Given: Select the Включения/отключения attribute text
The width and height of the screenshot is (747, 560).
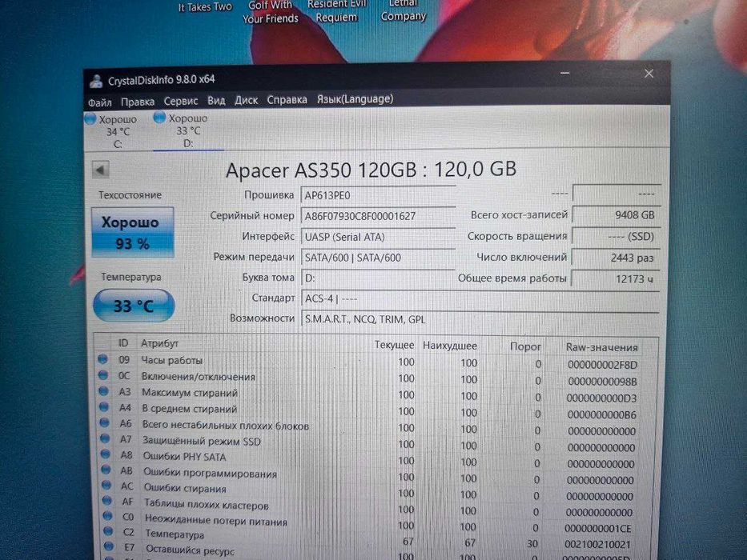Looking at the screenshot, I should (199, 377).
